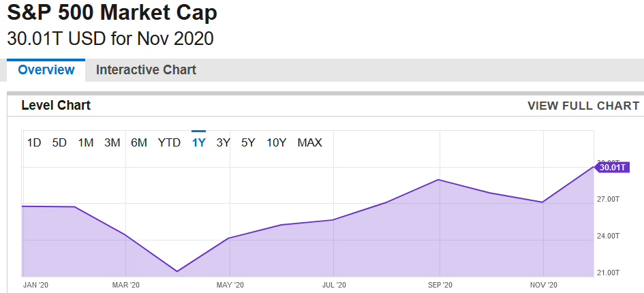
Task: Click the 27.00T y-axis label
Action: pyautogui.click(x=608, y=199)
